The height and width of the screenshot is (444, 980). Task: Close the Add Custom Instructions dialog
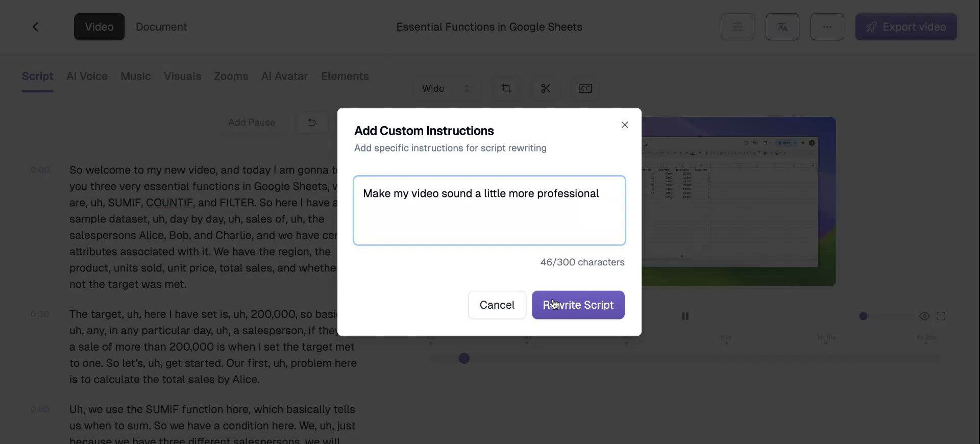click(x=624, y=125)
